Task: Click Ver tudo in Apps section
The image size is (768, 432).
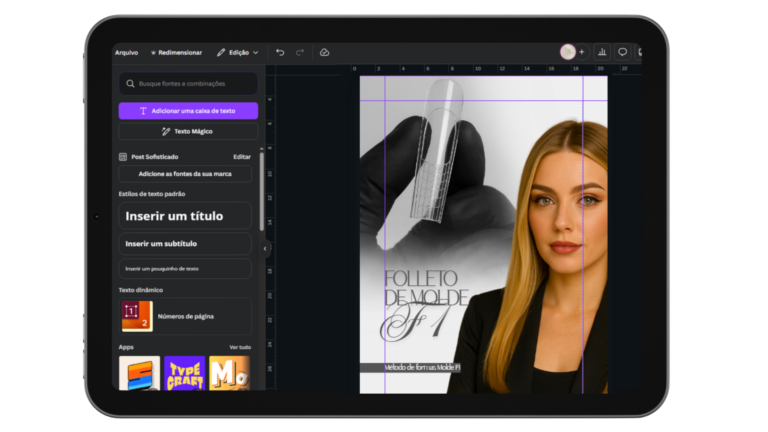Action: pos(240,347)
